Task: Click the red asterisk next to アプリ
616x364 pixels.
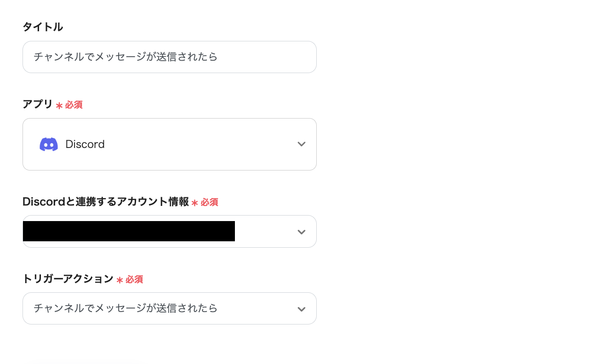Action: pos(59,106)
